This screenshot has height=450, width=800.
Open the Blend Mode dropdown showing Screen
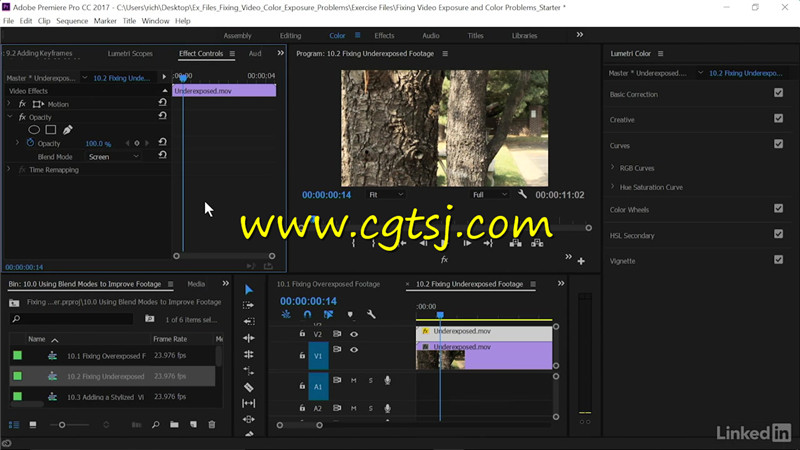click(x=113, y=157)
